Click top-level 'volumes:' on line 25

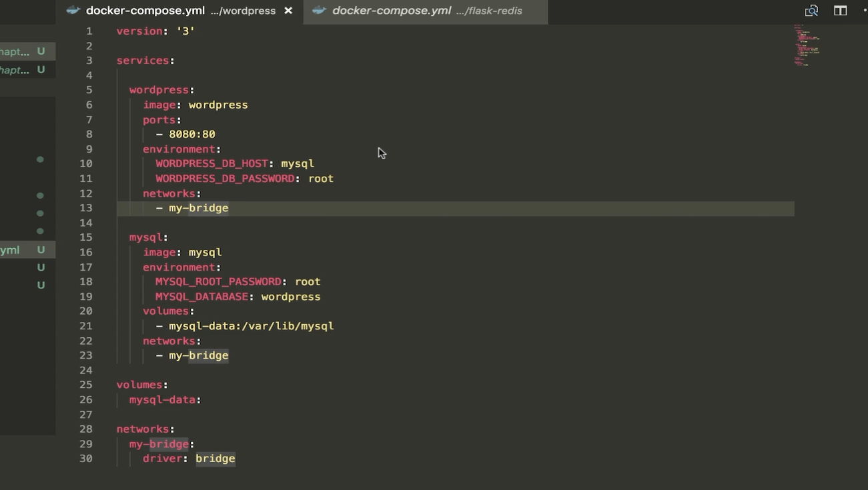(x=142, y=385)
